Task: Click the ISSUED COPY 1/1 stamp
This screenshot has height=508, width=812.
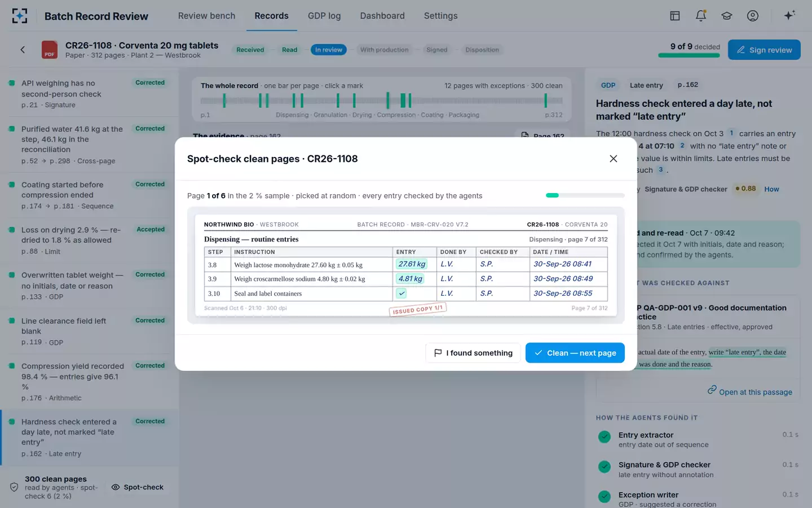Action: (x=418, y=309)
